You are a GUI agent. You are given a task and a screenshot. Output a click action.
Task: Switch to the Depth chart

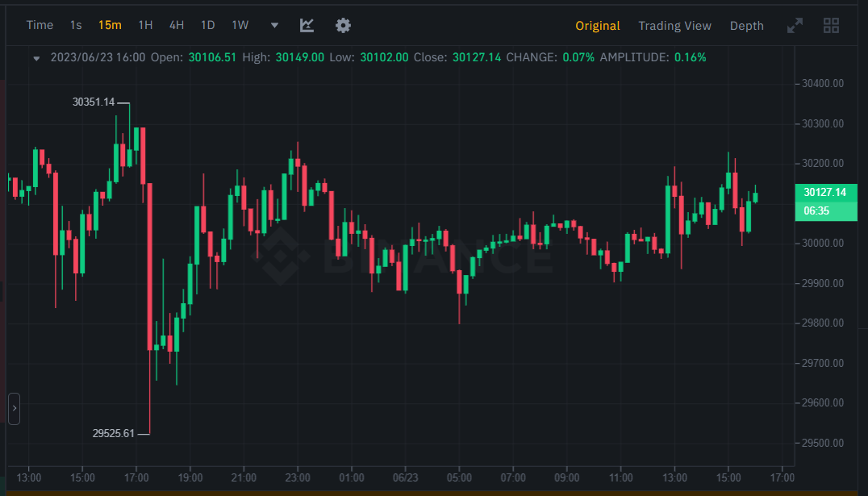tap(747, 26)
